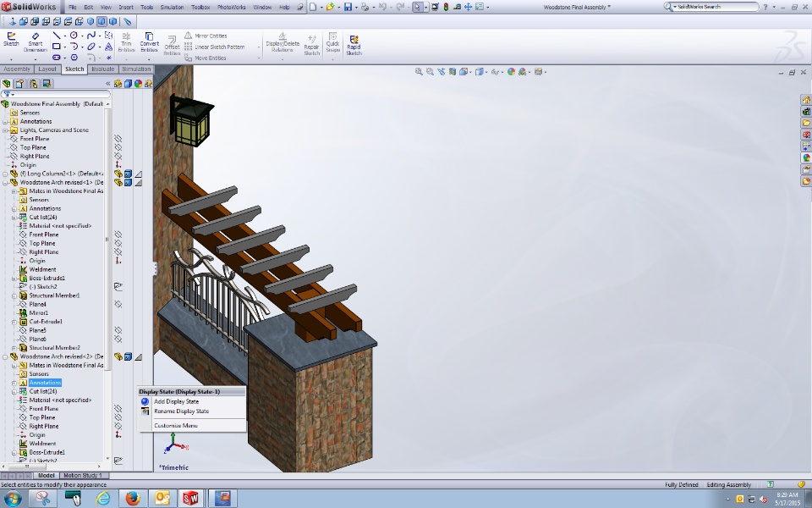
Task: Toggle Front Plane visibility in display pane
Action: (118, 139)
